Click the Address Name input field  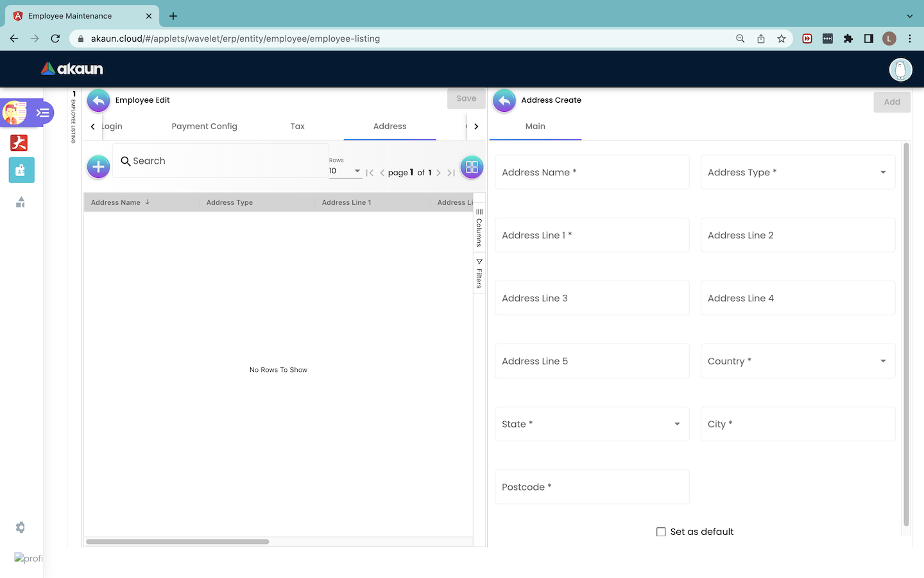592,172
